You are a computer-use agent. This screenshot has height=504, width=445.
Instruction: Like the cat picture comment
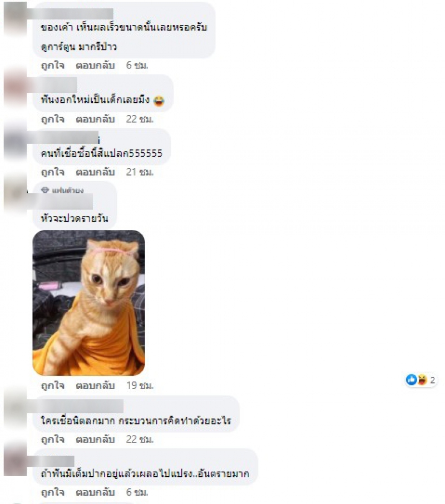pos(53,385)
